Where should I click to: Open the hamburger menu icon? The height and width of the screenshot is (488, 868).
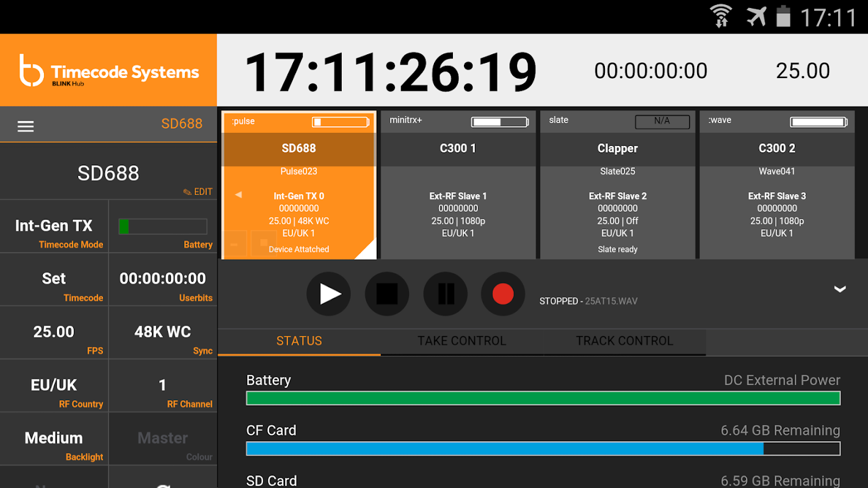26,126
